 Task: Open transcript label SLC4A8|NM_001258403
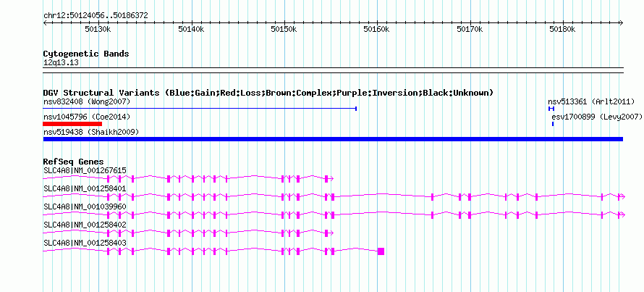point(85,243)
